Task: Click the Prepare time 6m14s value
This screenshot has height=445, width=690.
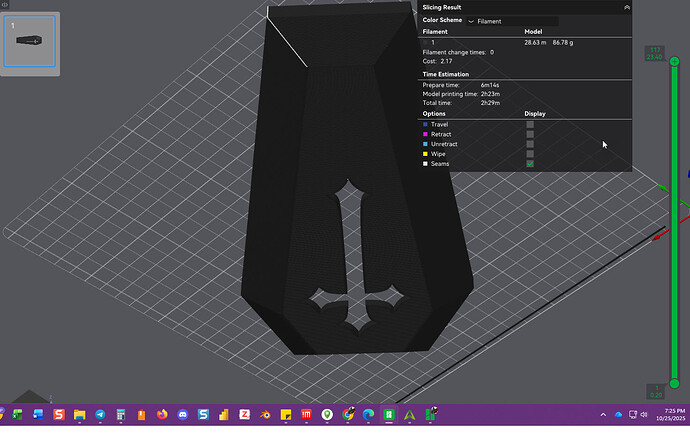Action: 489,85
